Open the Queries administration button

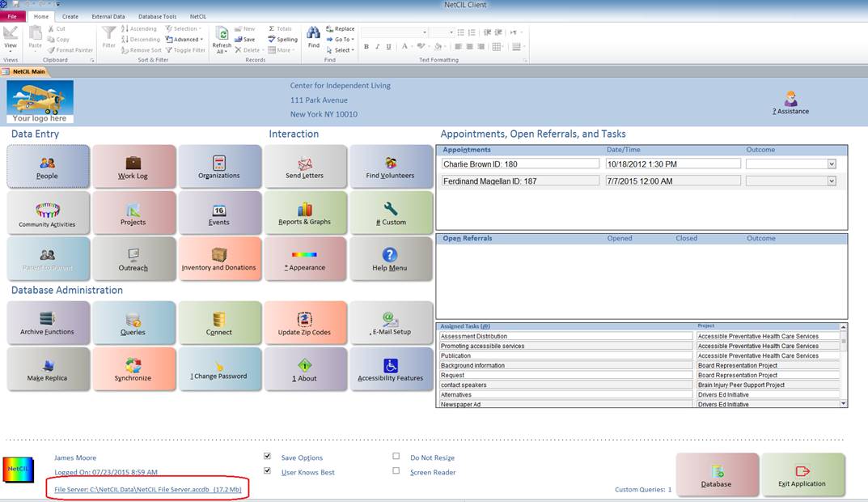point(133,323)
